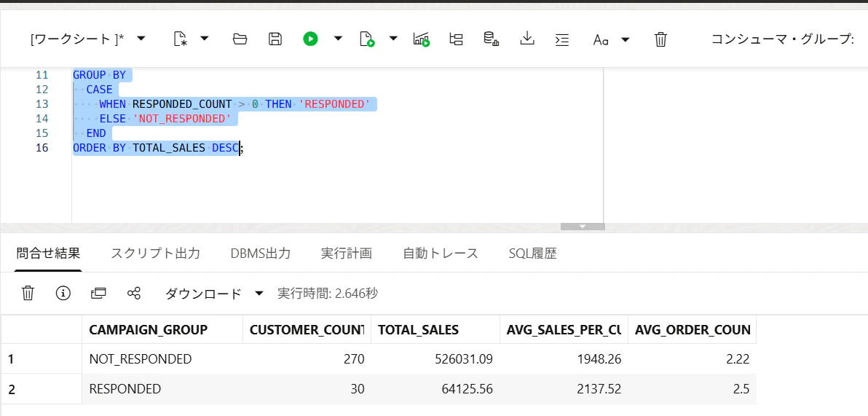Screen dimensions: 868x416
Task: Open the font size Aa icon
Action: point(601,39)
